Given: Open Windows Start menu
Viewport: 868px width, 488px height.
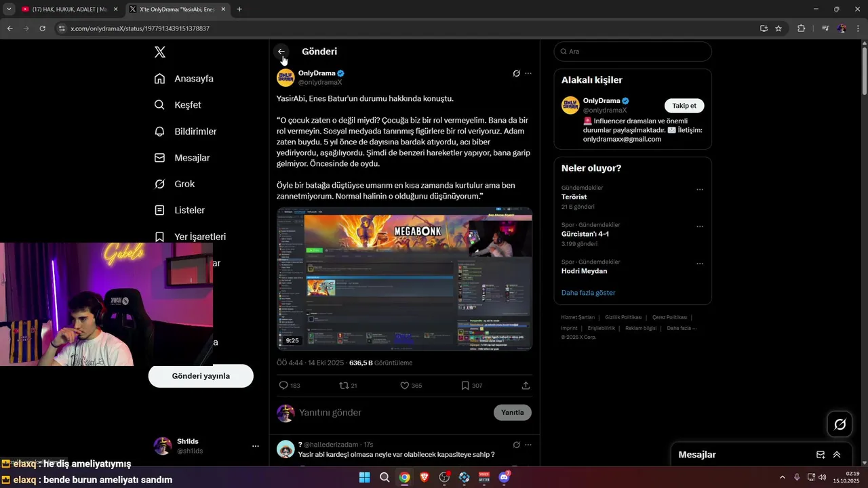Looking at the screenshot, I should pyautogui.click(x=365, y=477).
